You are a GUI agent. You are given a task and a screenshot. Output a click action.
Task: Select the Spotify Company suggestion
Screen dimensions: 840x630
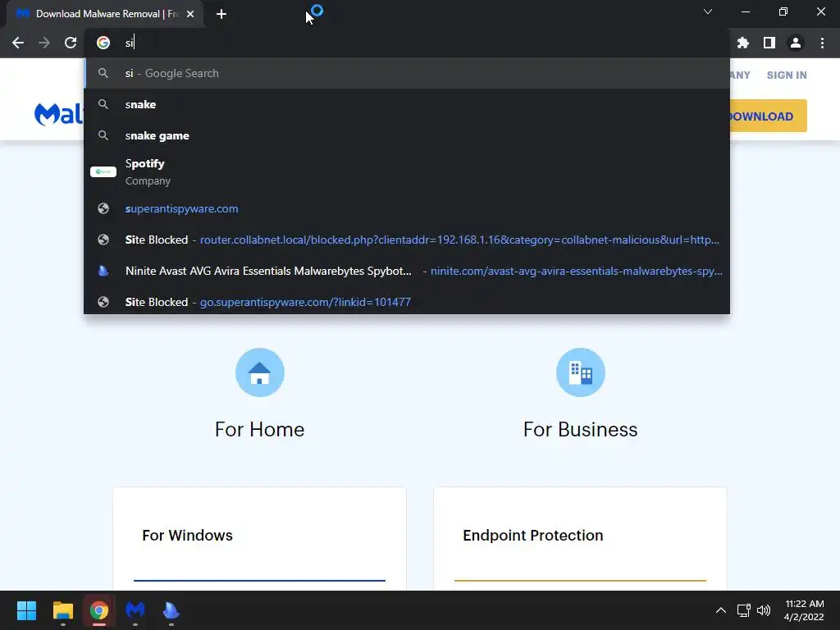[407, 172]
